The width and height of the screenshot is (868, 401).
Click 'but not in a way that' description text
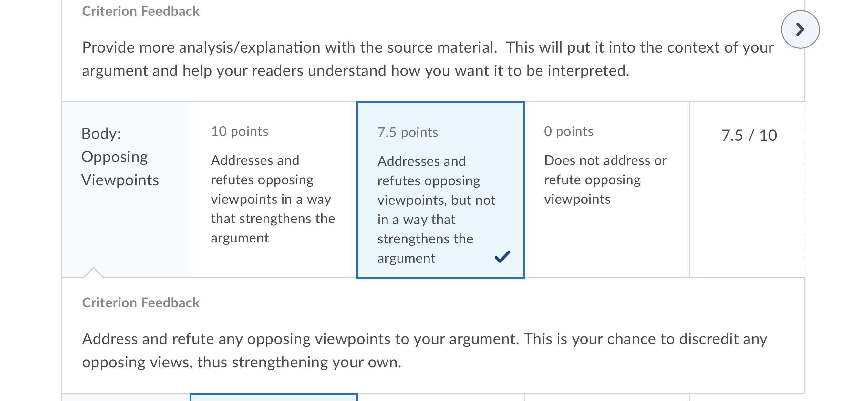436,210
